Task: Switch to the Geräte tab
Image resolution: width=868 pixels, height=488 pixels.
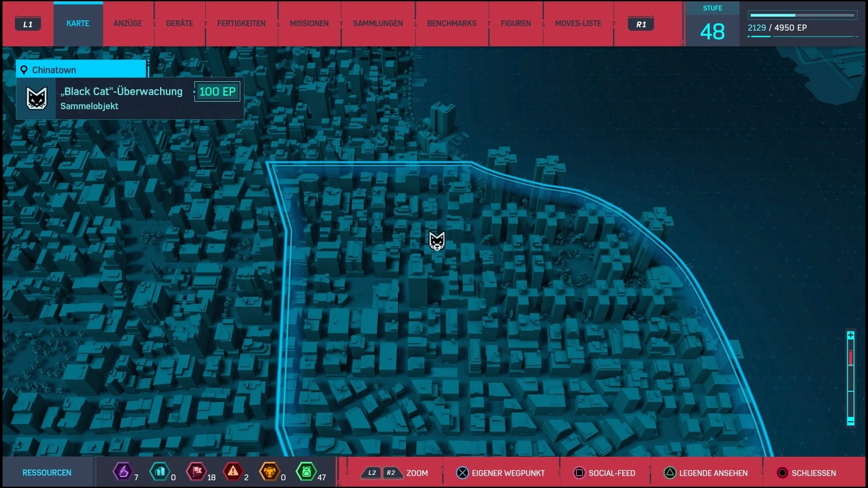Action: (x=179, y=23)
